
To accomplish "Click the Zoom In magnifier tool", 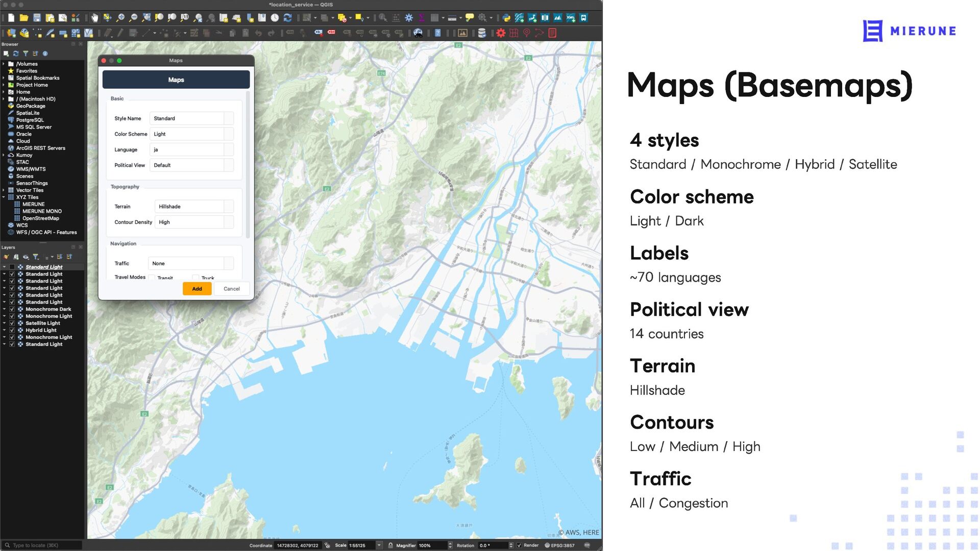I will [x=120, y=18].
